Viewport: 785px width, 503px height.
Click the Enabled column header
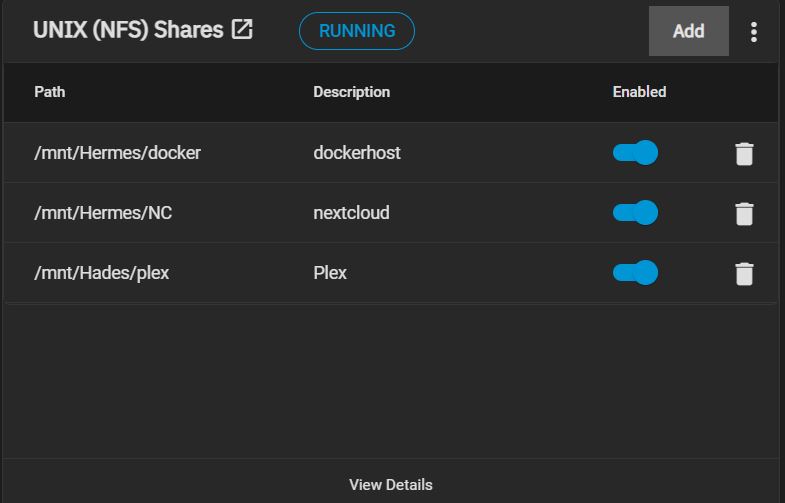tap(639, 92)
